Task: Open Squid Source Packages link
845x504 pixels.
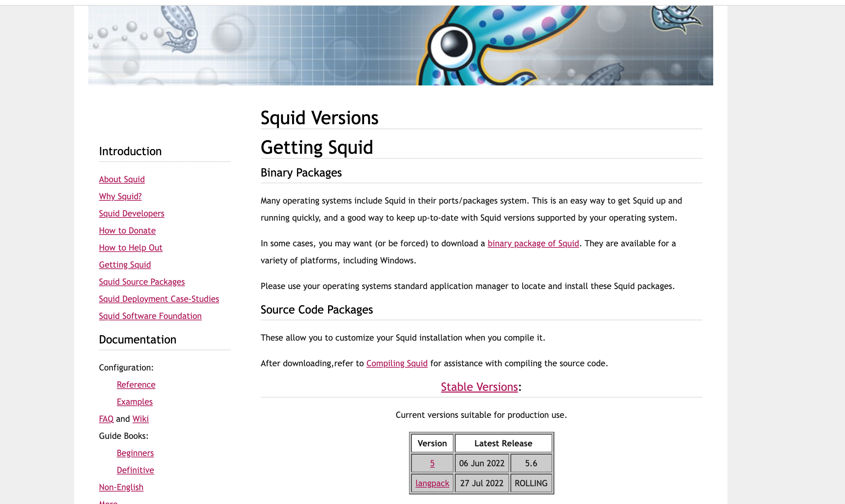Action: pos(142,282)
